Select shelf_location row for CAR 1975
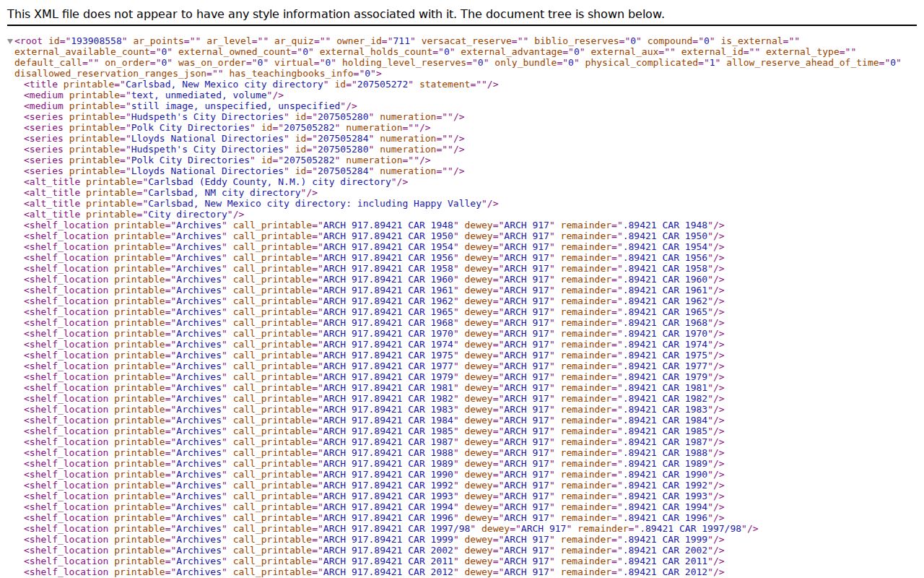Viewport: 924px width, 578px height. coord(374,355)
